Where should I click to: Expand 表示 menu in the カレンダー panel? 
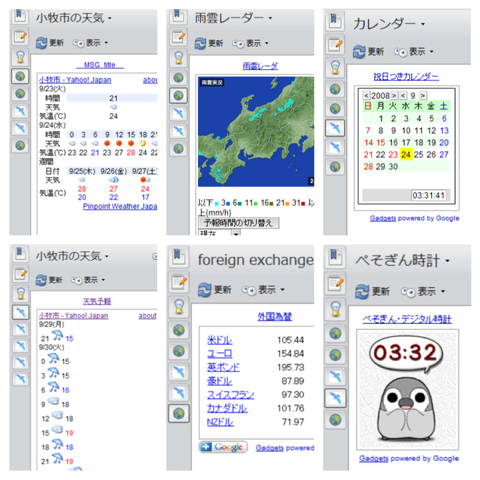tap(414, 52)
